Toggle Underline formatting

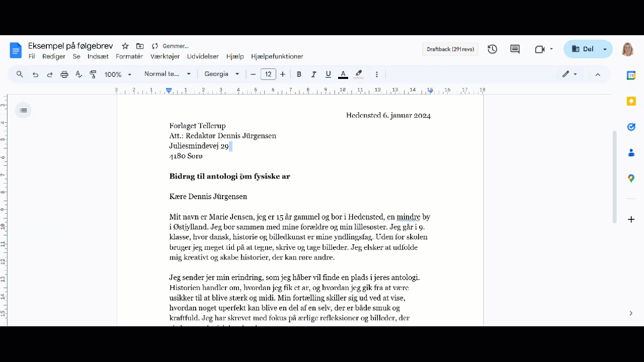coord(328,74)
